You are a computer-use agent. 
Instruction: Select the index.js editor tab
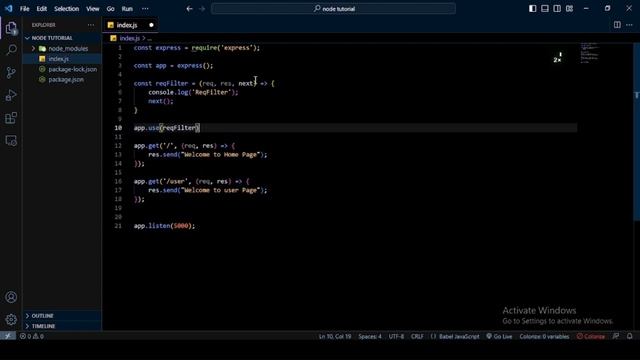pos(130,25)
